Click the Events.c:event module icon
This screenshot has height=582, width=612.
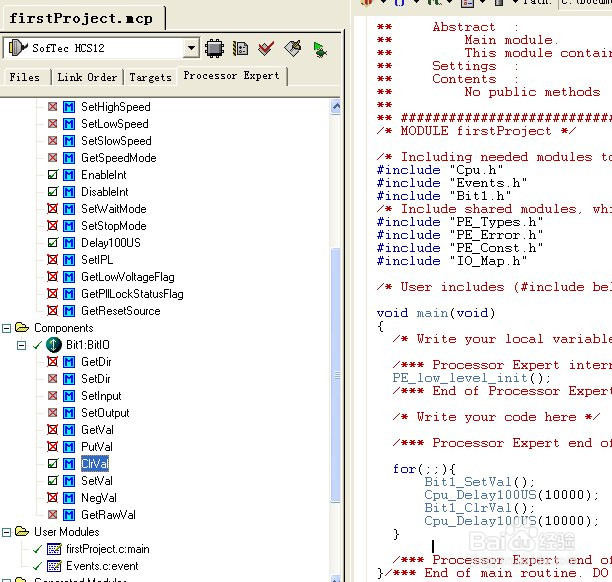pos(54,566)
